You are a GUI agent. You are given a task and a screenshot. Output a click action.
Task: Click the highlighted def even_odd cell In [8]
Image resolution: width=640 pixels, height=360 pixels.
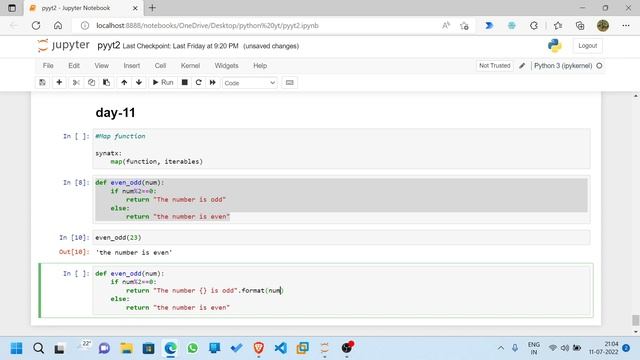[x=341, y=200]
